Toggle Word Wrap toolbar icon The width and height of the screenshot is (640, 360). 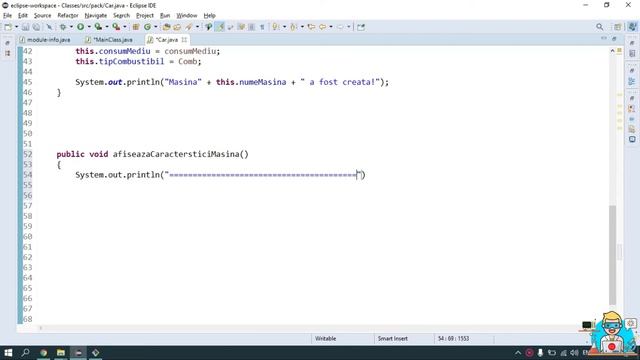pos(231,27)
